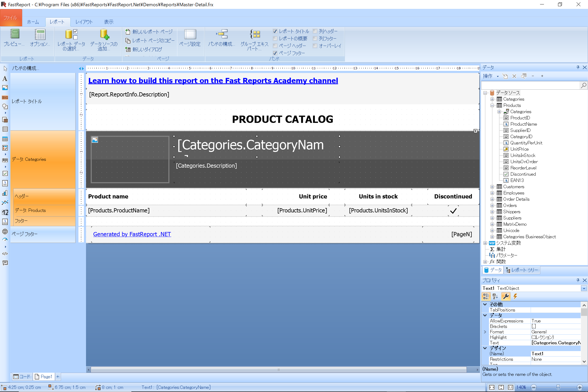The width and height of the screenshot is (588, 392).
Task: Open Page Setup in the ribbon
Action: 190,38
